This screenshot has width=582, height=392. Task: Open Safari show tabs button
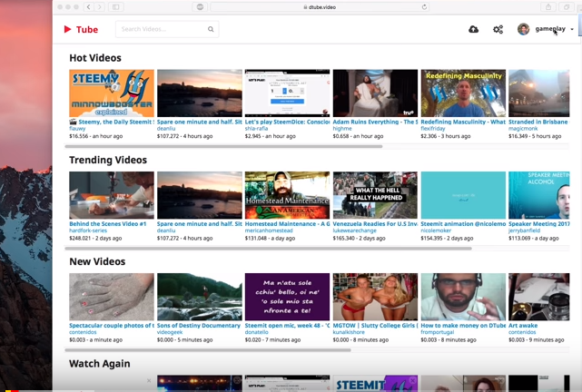(567, 6)
